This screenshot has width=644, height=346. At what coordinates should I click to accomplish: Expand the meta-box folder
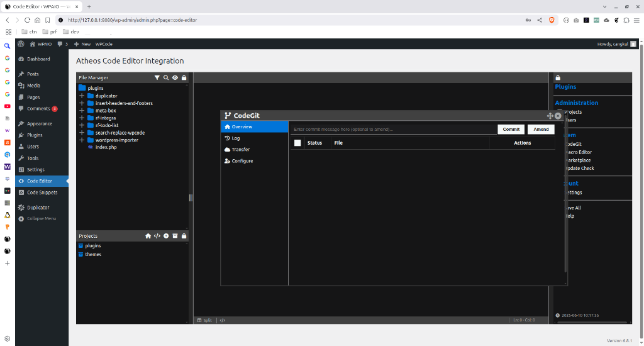[x=82, y=111]
